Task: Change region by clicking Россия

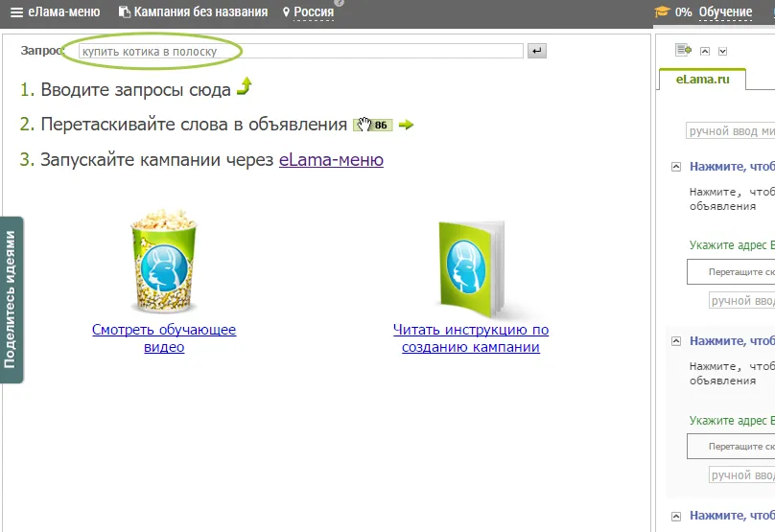Action: coord(314,12)
